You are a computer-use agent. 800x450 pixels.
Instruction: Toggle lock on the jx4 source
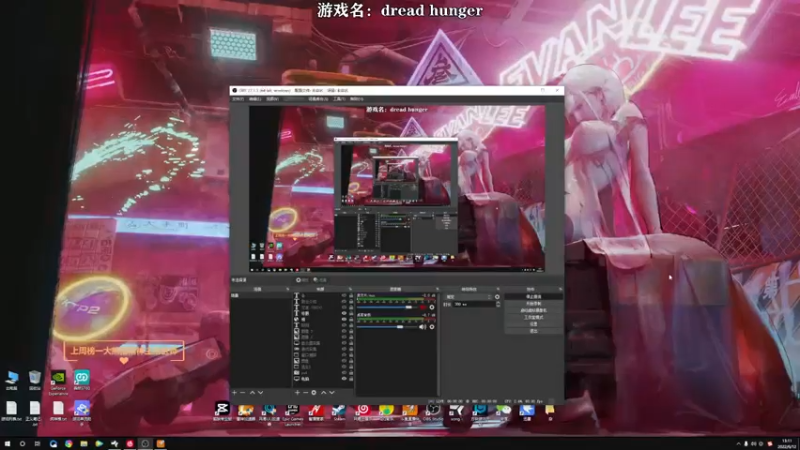[351, 373]
